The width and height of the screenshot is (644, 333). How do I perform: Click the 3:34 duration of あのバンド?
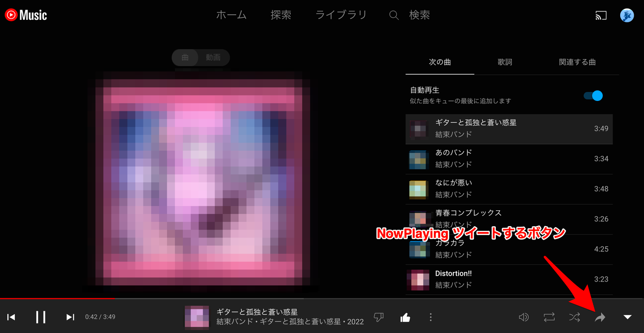pos(601,159)
